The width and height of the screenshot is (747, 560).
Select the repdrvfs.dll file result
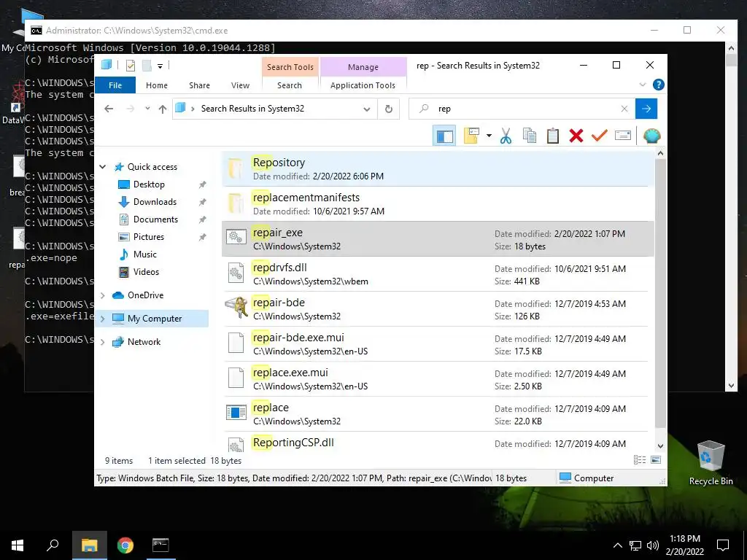tap(438, 274)
